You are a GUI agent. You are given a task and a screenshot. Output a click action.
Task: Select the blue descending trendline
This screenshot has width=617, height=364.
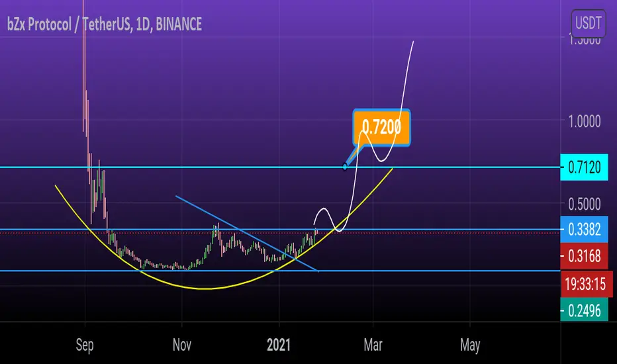click(x=247, y=234)
